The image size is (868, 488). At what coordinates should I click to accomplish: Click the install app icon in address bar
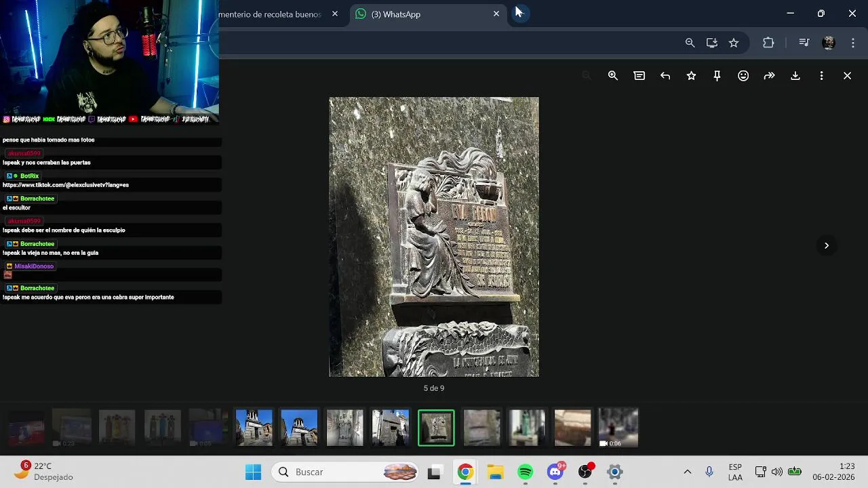pos(712,43)
